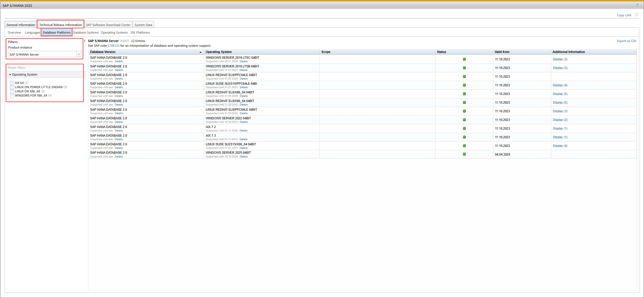Open SAP note 1786123 link

[x=113, y=46]
